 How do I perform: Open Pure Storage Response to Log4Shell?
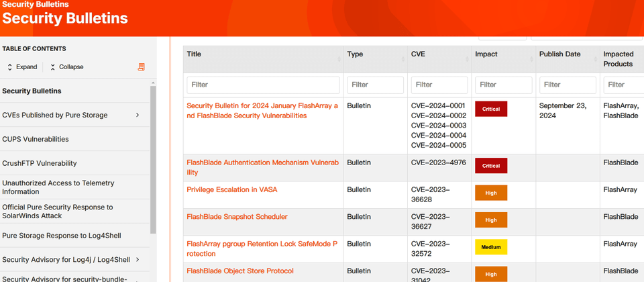pyautogui.click(x=62, y=236)
